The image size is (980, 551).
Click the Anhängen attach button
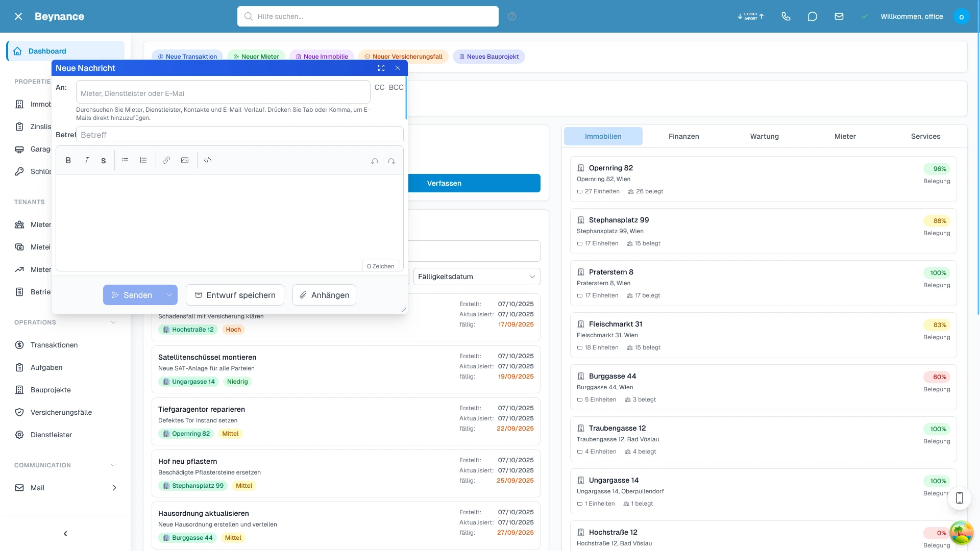coord(324,295)
